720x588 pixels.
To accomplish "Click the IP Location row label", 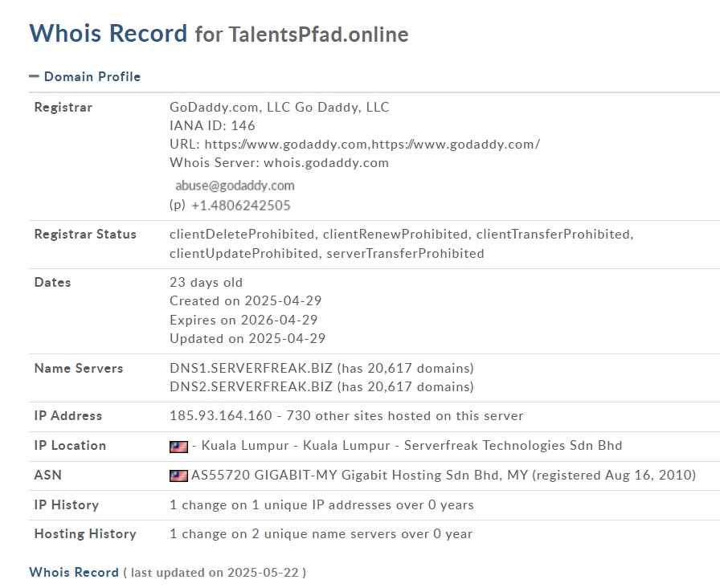I will point(70,446).
